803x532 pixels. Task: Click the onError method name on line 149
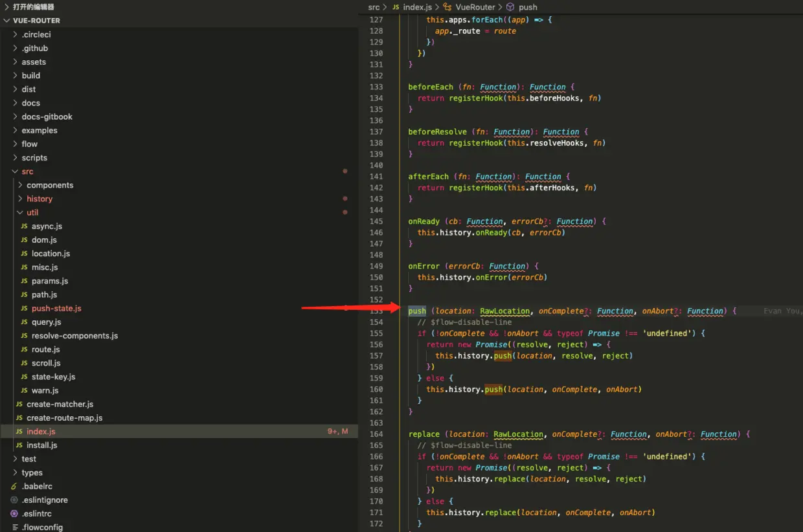[424, 266]
